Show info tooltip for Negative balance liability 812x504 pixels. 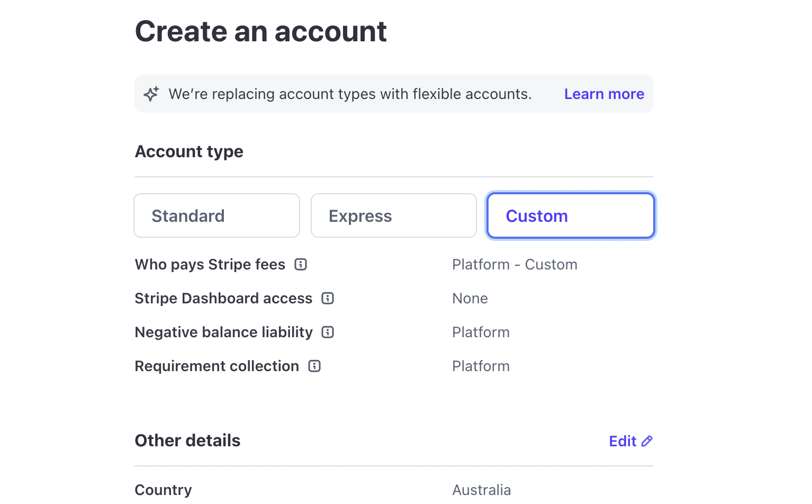click(328, 332)
